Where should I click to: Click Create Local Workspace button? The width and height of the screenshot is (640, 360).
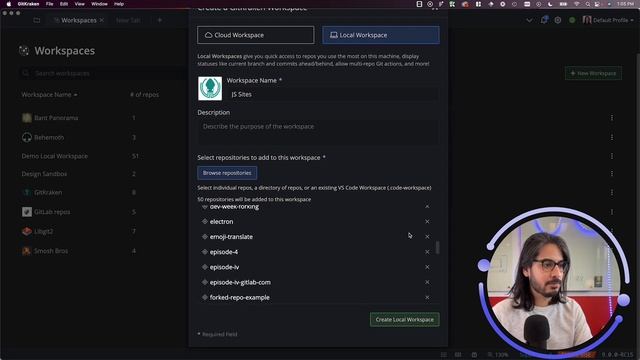coord(404,320)
